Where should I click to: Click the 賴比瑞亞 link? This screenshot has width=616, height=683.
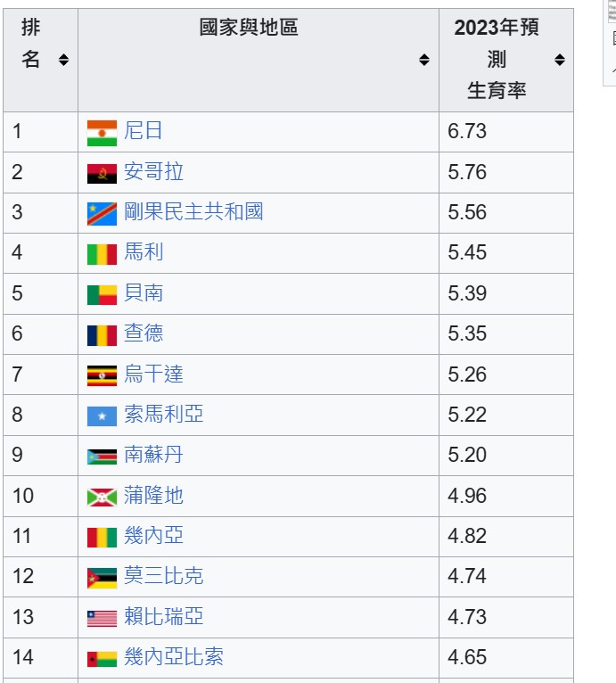click(164, 616)
